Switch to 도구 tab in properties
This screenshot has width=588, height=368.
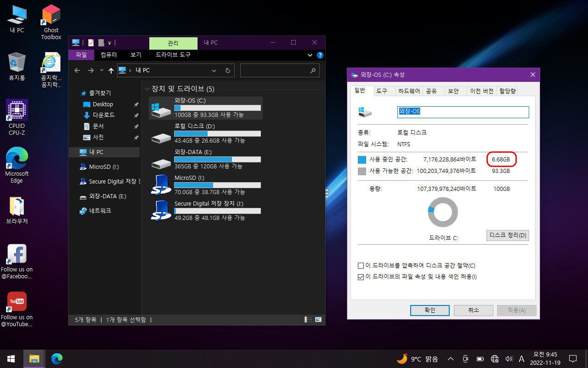[x=382, y=91]
